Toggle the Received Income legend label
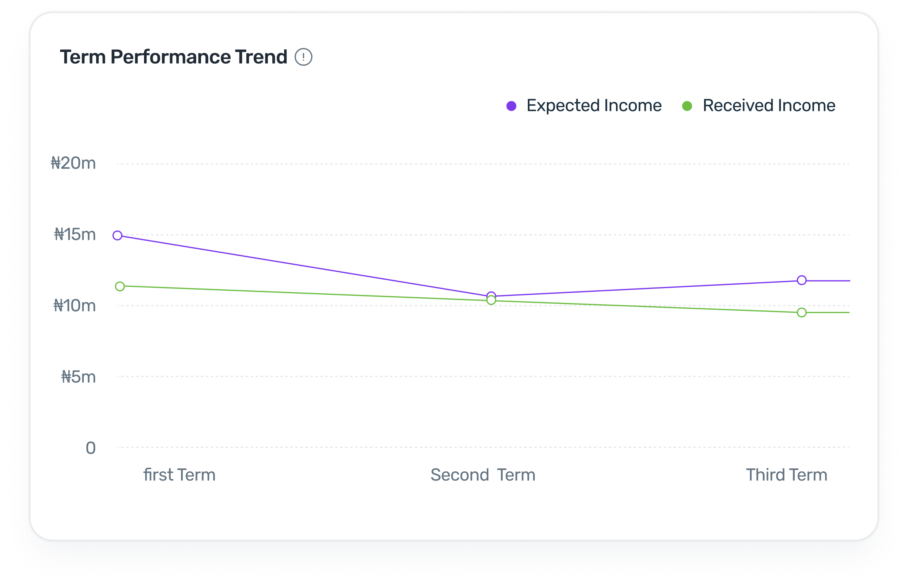Image resolution: width=908 pixels, height=588 pixels. [x=769, y=106]
